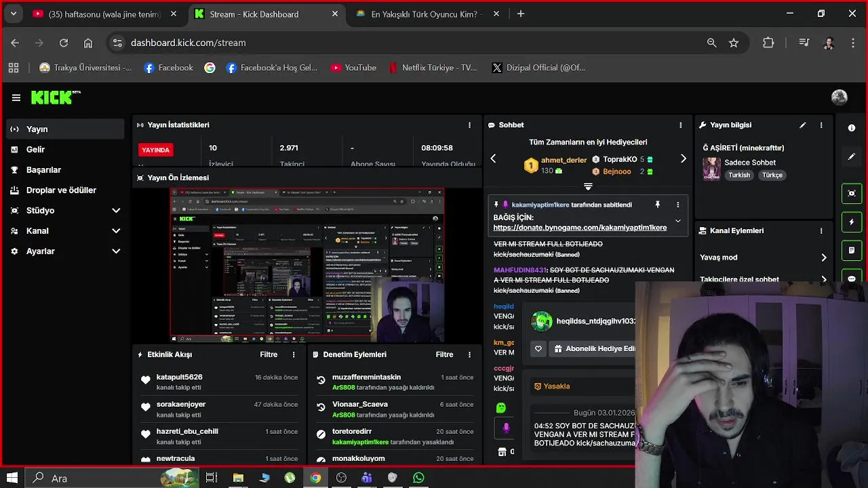The width and height of the screenshot is (868, 488).
Task: Open OBS Studio from the taskbar
Action: [341, 478]
